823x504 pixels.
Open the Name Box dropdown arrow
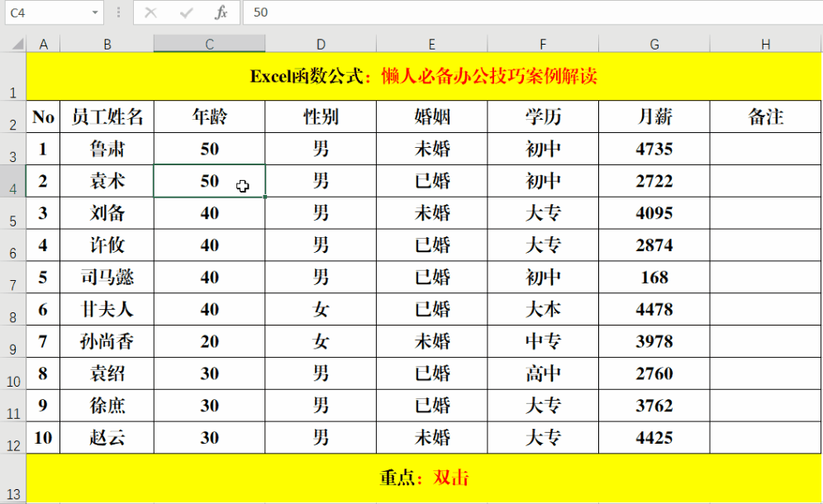tap(93, 12)
